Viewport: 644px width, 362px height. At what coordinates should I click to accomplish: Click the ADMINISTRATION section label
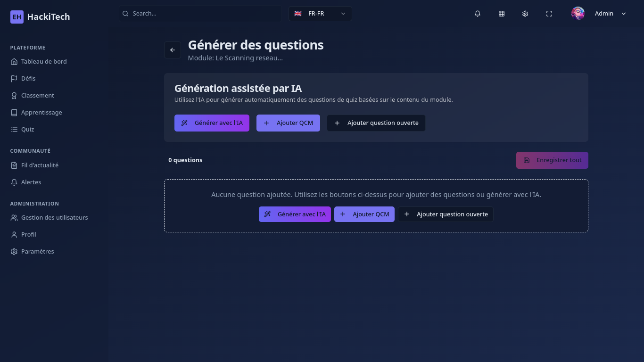34,204
